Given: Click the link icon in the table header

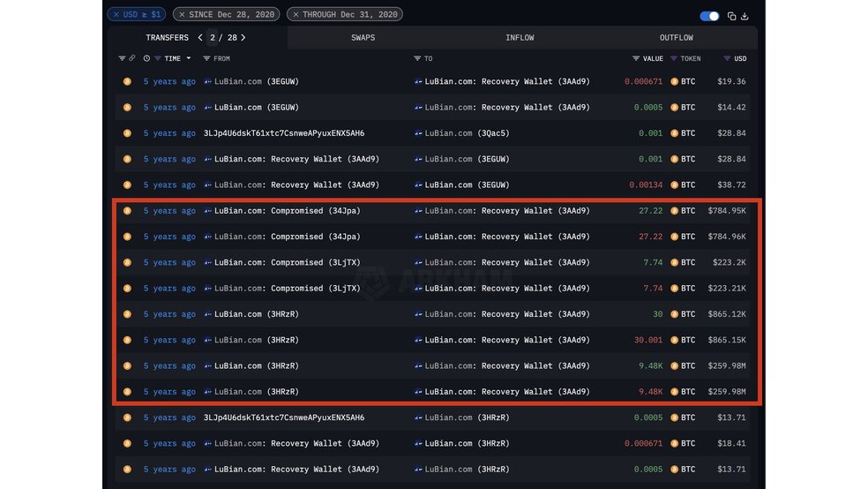Looking at the screenshot, I should (131, 58).
